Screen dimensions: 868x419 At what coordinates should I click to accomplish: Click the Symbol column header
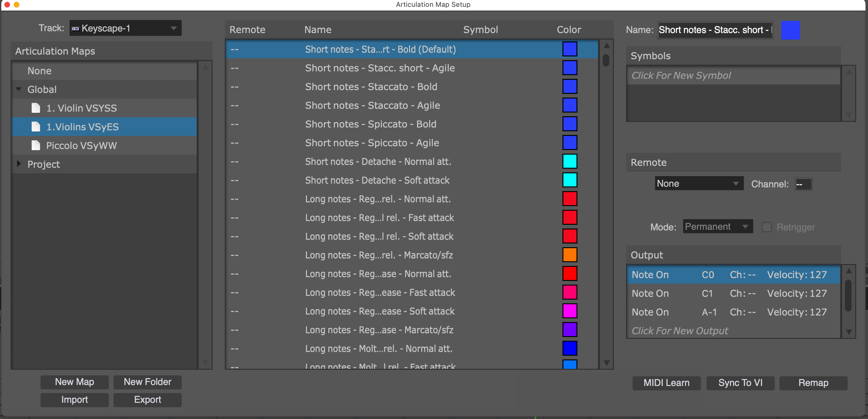(x=480, y=30)
